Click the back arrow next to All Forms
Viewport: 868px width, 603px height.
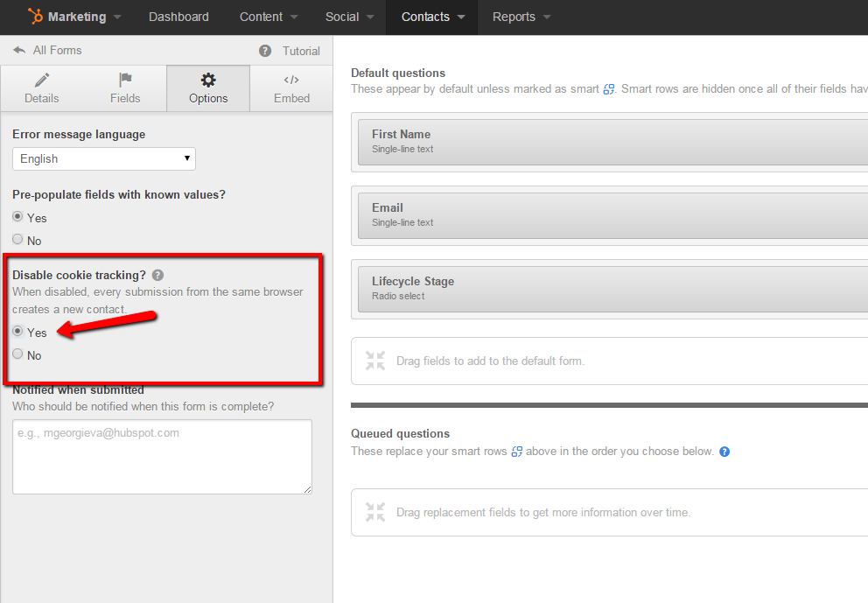17,50
